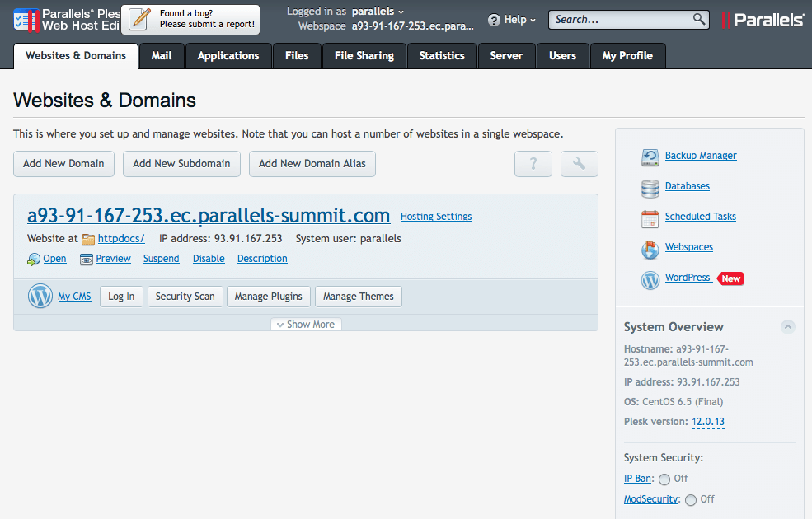Switch to the Mail tab
Image resolution: width=812 pixels, height=519 pixels.
[x=162, y=56]
